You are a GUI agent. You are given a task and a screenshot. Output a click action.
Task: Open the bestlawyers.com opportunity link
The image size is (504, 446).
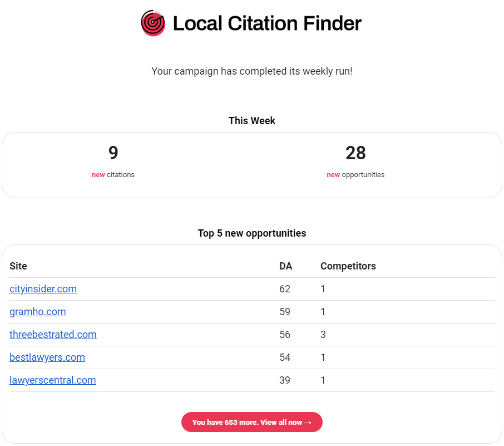tap(47, 357)
